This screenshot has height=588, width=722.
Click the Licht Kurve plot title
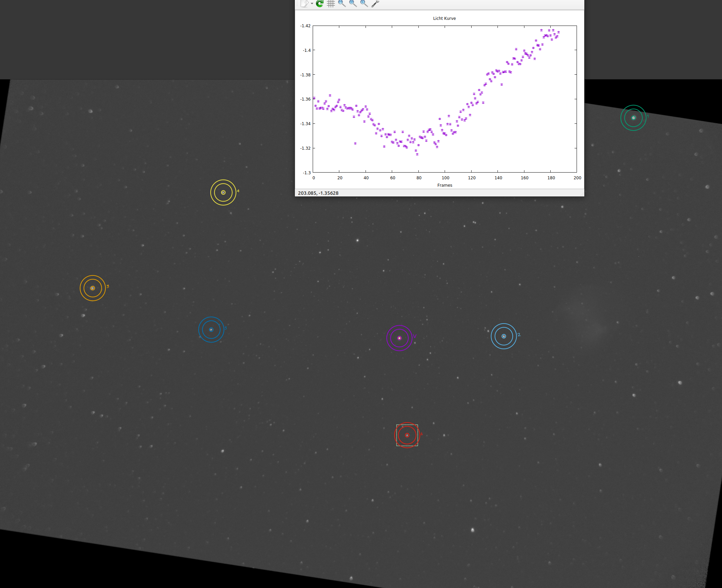click(444, 18)
